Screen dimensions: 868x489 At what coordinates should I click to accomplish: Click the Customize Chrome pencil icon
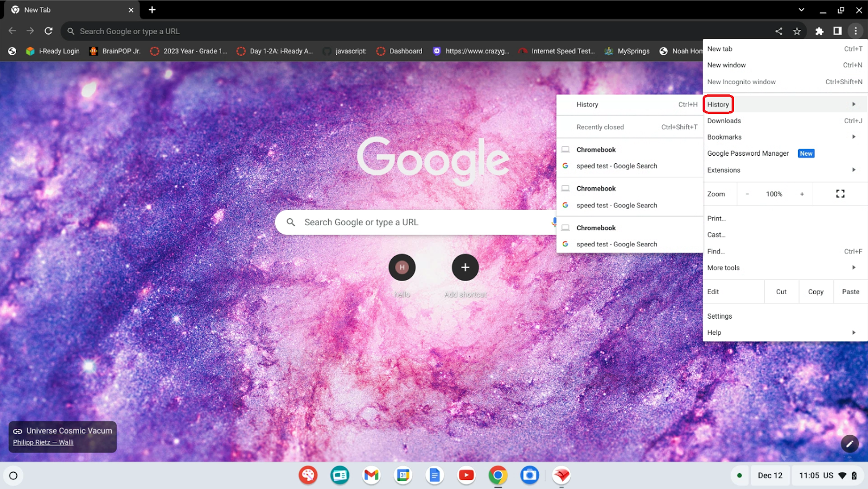click(x=850, y=444)
